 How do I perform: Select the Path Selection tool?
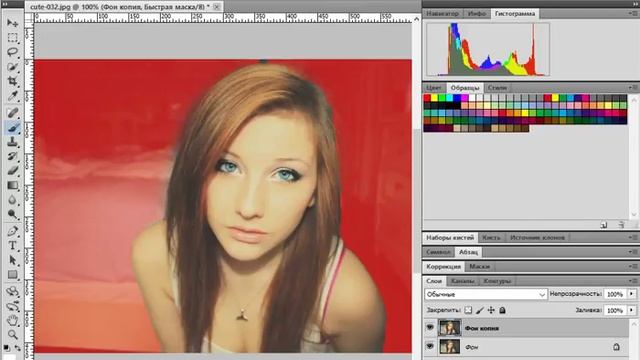coord(12,260)
